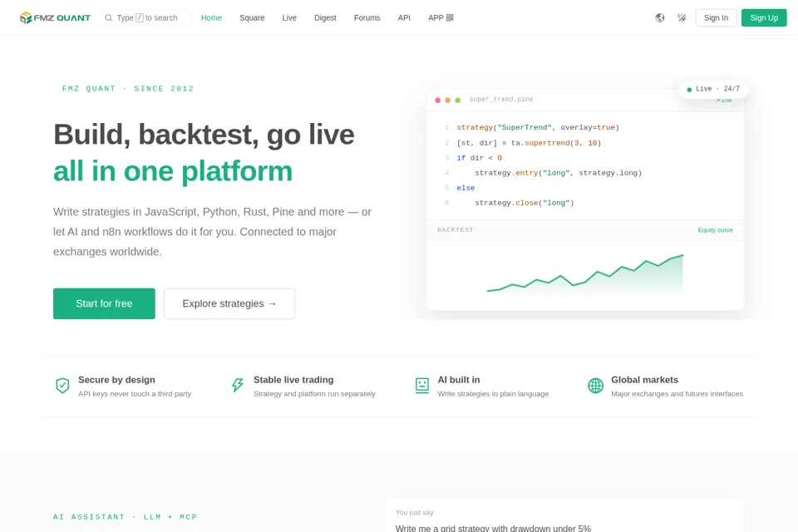
Task: Click the Start for free button
Action: (x=104, y=303)
